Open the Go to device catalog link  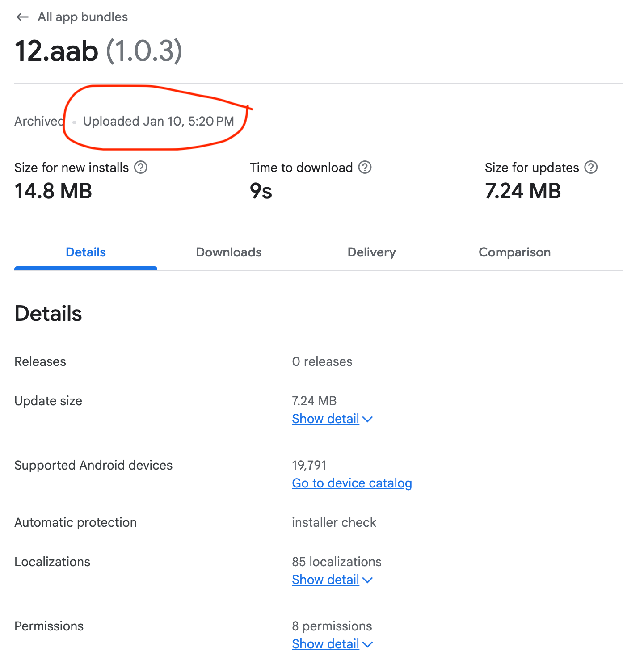coord(352,483)
